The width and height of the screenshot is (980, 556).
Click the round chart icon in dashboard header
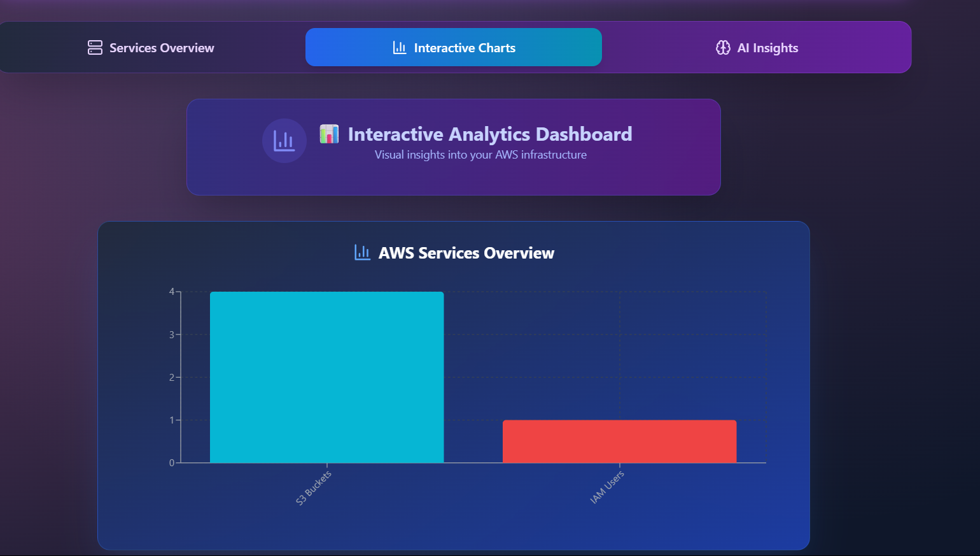pos(284,141)
